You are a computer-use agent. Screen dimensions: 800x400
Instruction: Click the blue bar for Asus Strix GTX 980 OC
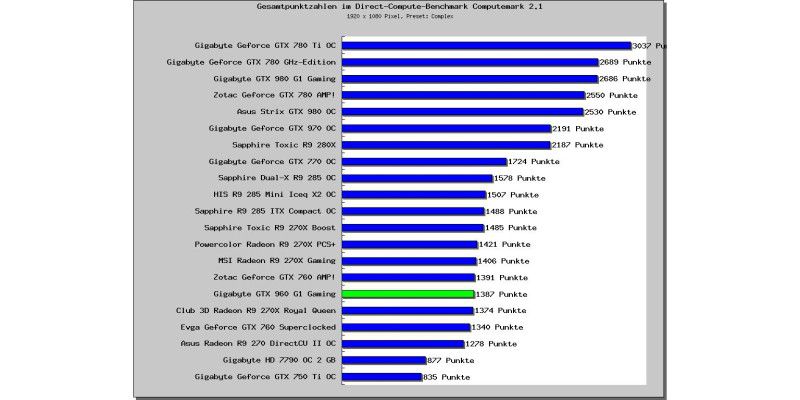click(463, 112)
